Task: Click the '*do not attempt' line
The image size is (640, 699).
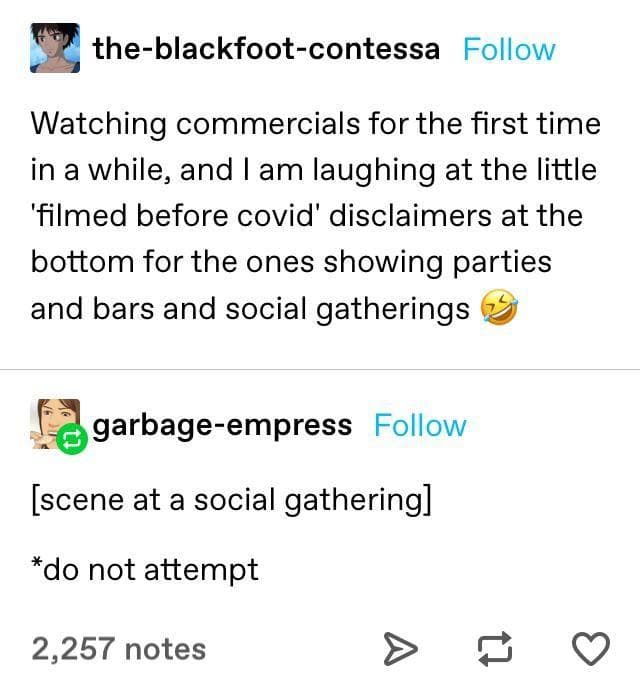Action: pos(144,570)
